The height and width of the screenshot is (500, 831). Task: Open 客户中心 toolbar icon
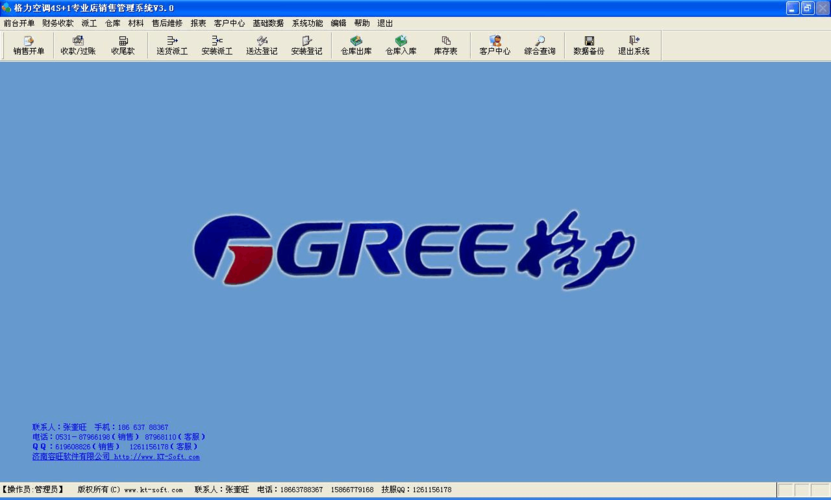pyautogui.click(x=494, y=45)
